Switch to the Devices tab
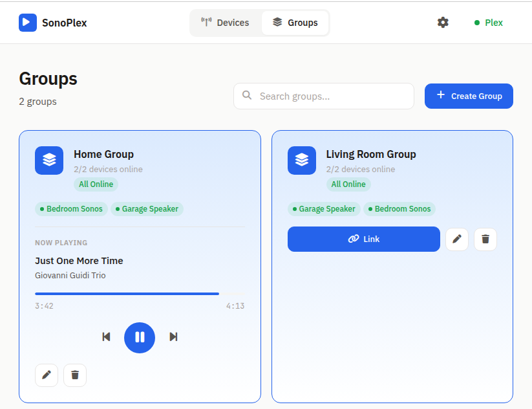This screenshot has width=532, height=409. (x=226, y=22)
